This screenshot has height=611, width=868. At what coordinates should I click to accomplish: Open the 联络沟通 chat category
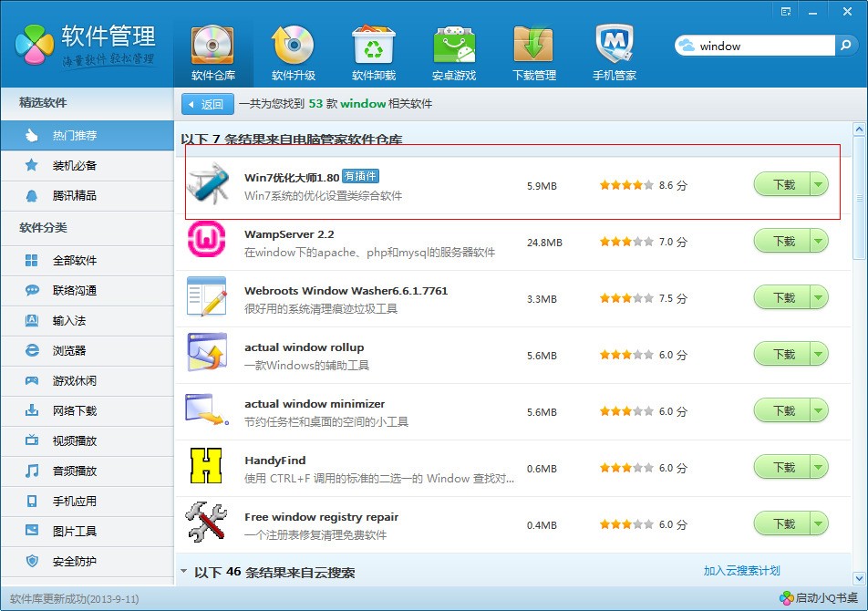(x=87, y=290)
